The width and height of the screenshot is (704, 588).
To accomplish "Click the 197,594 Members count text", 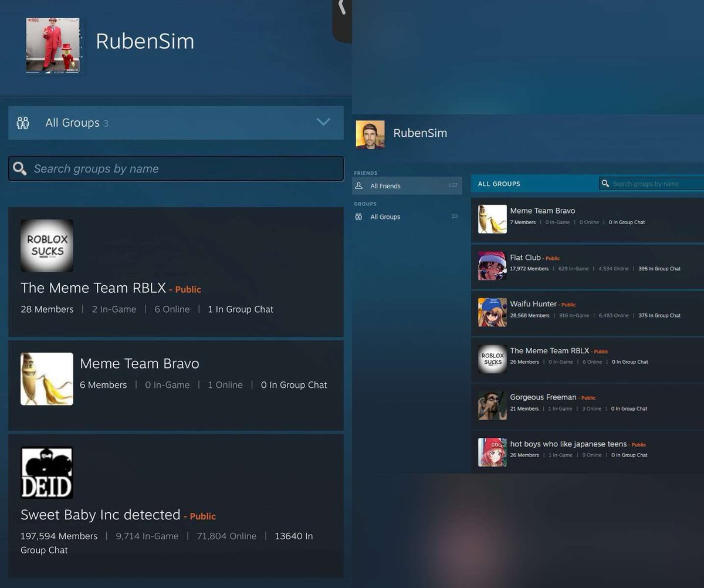I will coord(59,536).
